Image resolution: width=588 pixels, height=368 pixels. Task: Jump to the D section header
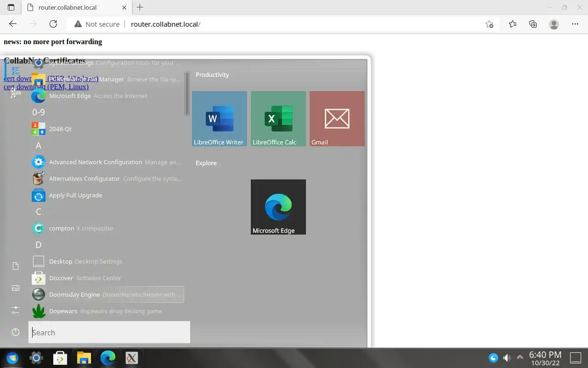(39, 245)
